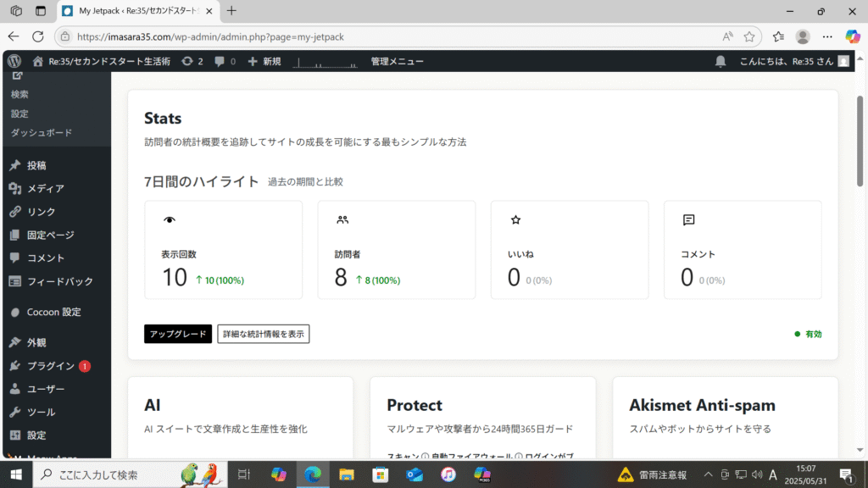Select the 投稿 pushpin icon
Viewport: 868px width, 488px height.
(x=15, y=165)
